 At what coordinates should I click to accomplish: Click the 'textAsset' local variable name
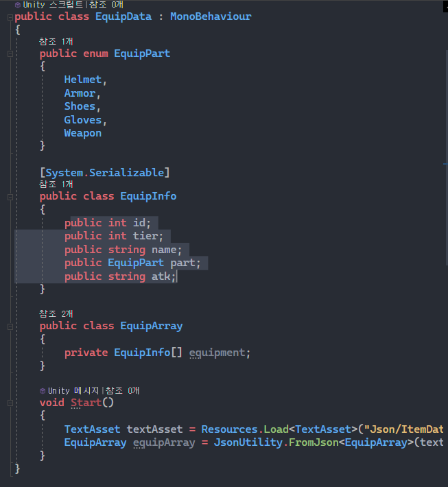(154, 429)
